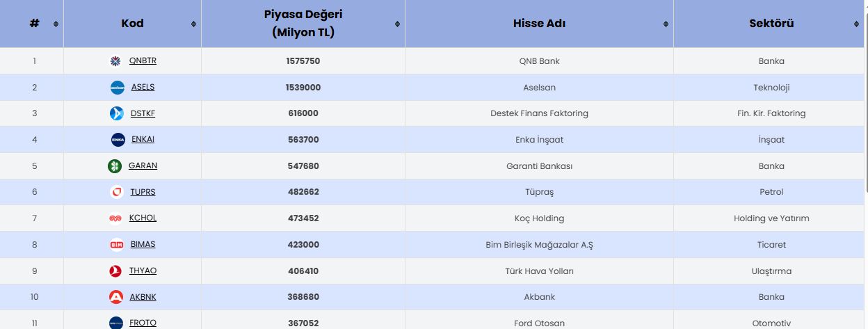Click the BIM logo icon
868x329 pixels.
[116, 245]
